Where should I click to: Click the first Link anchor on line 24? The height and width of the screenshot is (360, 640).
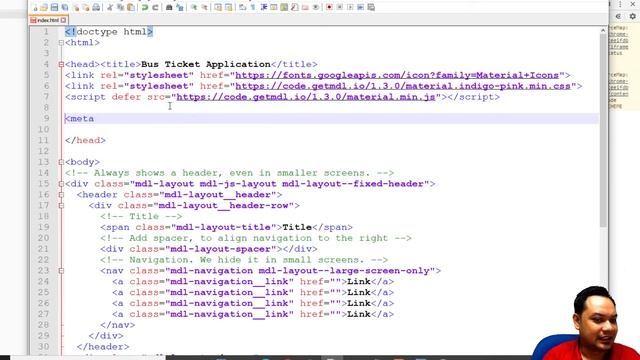(253, 282)
